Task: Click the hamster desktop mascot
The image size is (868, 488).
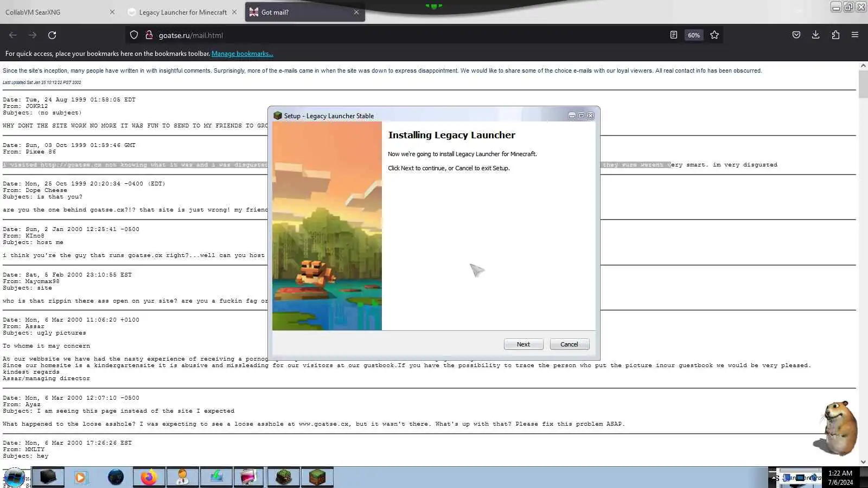Action: point(836,428)
